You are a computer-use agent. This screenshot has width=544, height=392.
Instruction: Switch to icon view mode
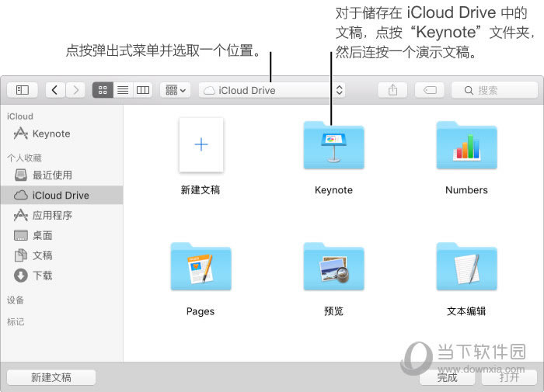click(102, 90)
